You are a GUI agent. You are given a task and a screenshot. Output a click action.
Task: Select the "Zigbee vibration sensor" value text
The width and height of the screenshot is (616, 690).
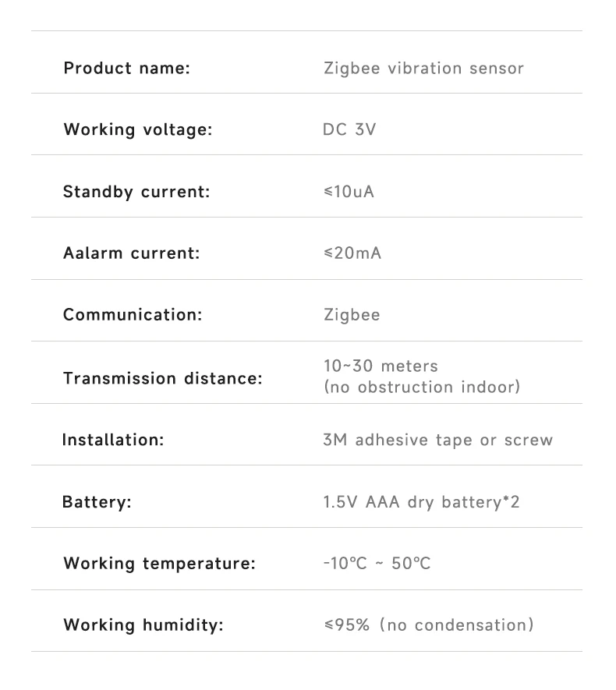pyautogui.click(x=423, y=69)
